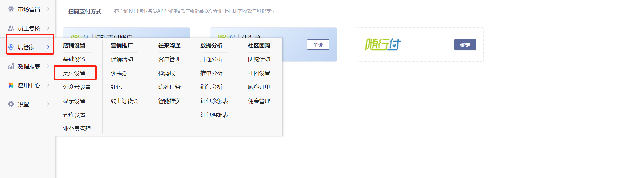Click the 设置 gear icon

tap(11, 104)
